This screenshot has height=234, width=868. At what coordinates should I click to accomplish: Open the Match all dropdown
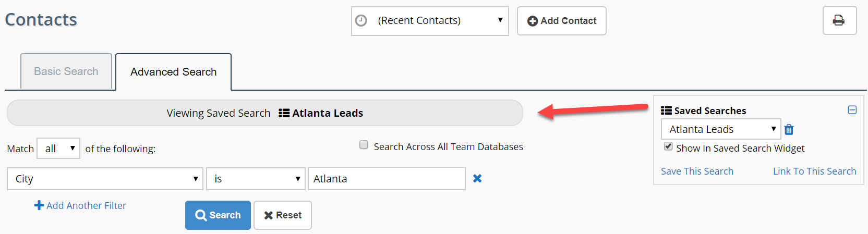pyautogui.click(x=58, y=149)
